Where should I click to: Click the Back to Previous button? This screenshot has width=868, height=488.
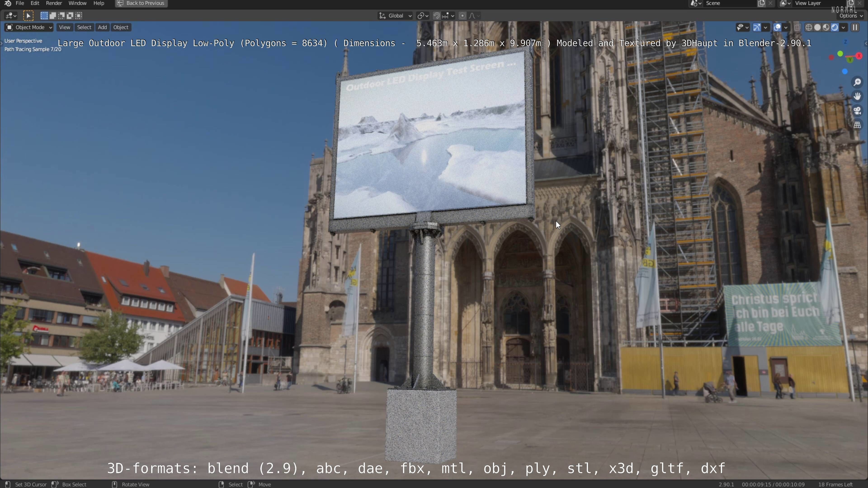pos(141,3)
